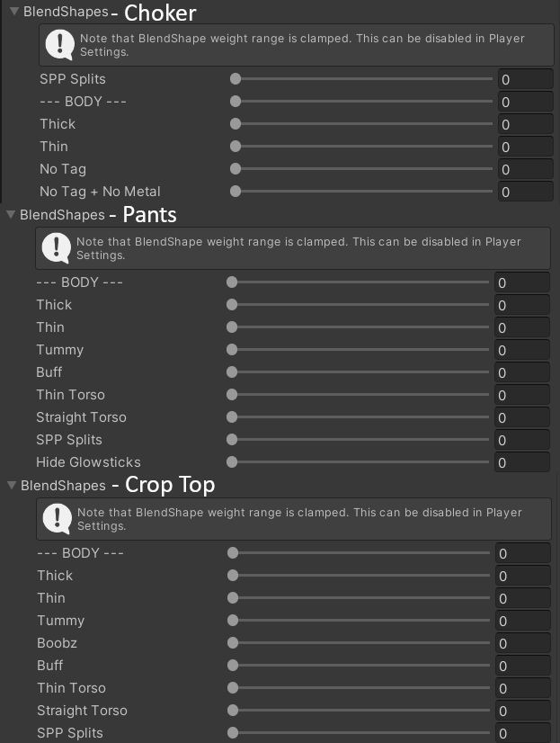
Task: Click the Pants Thin Torso label
Action: 70,395
